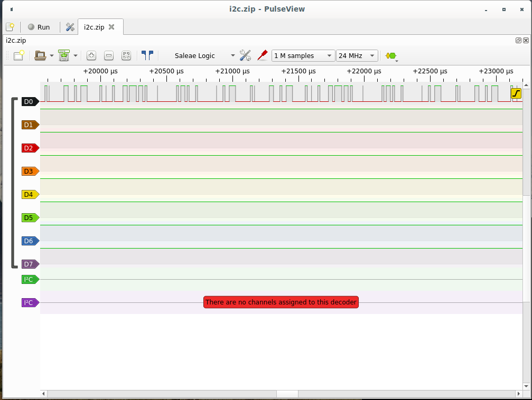Select the Zoom Out tool

click(x=108, y=55)
